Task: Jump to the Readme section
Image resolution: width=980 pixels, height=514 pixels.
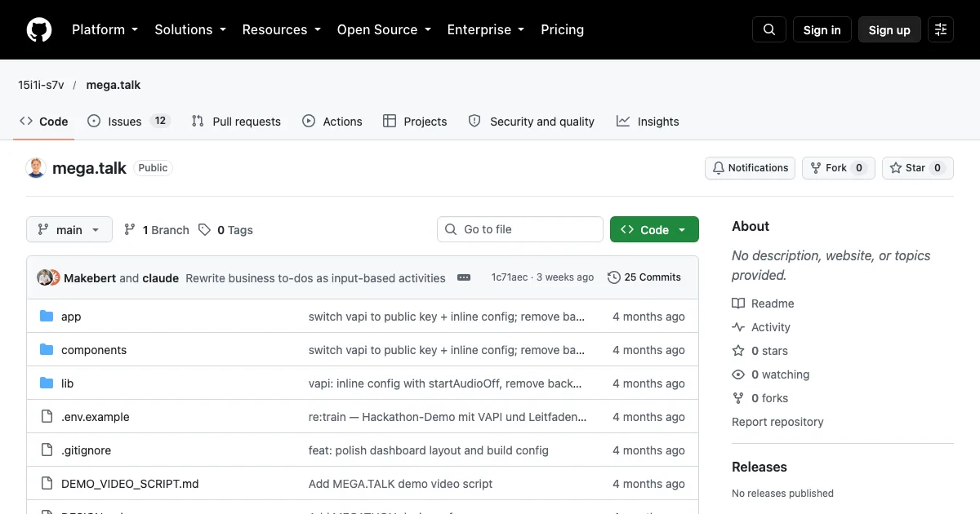Action: (x=763, y=304)
